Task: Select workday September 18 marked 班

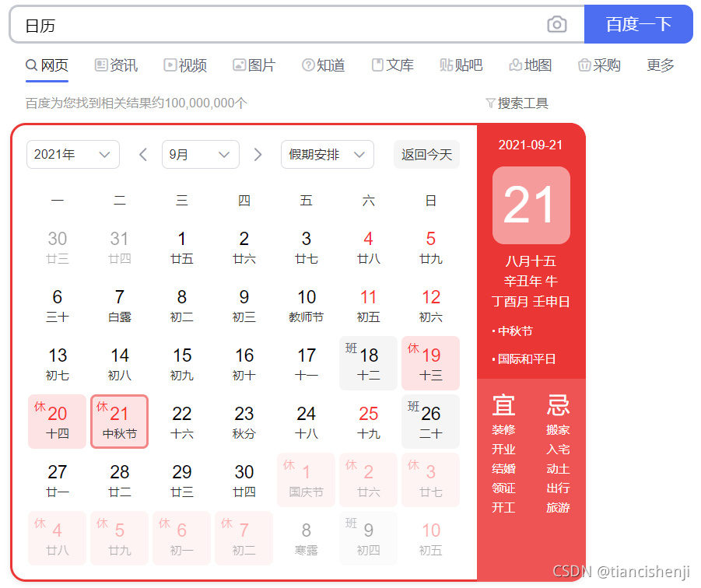Action: point(368,363)
